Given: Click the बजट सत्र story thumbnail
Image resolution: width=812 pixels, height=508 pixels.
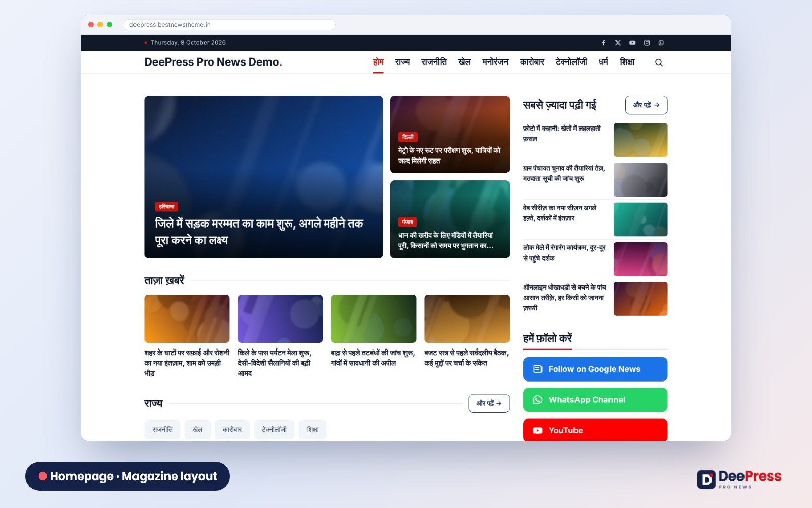Looking at the screenshot, I should click(x=467, y=319).
